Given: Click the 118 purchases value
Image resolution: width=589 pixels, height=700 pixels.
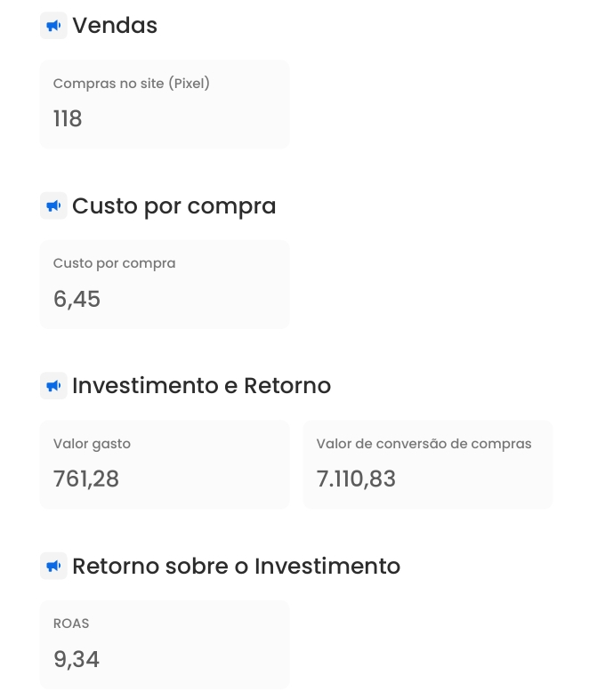Looking at the screenshot, I should click(68, 119).
